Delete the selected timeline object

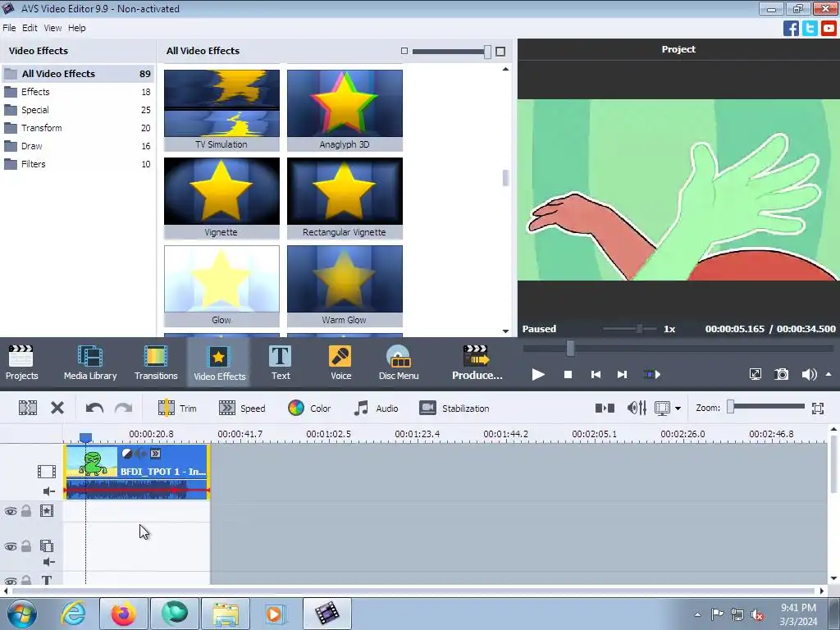[57, 409]
